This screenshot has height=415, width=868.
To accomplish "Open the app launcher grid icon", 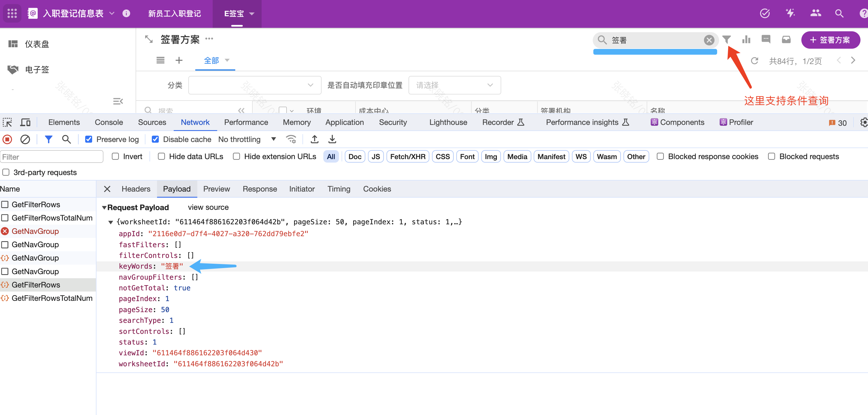I will click(x=12, y=14).
